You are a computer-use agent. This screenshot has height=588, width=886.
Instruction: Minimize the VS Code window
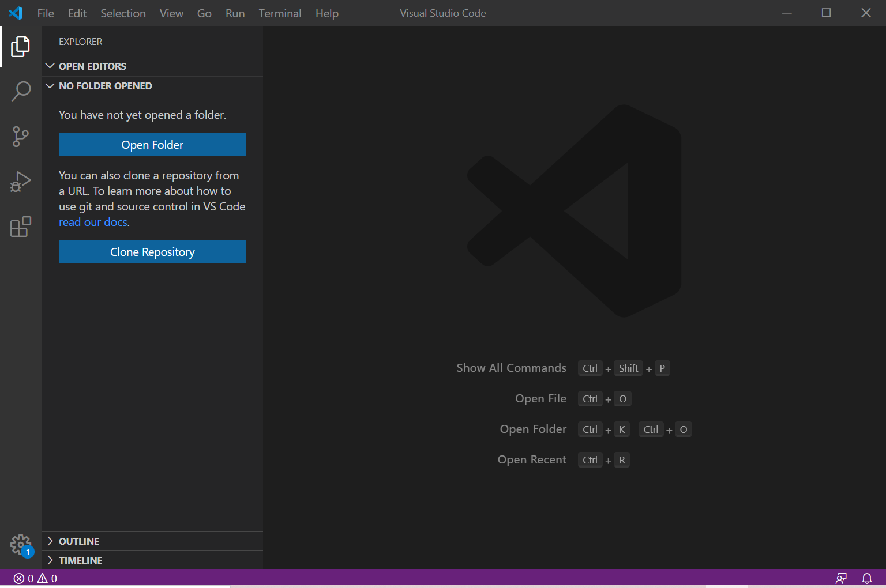coord(787,13)
